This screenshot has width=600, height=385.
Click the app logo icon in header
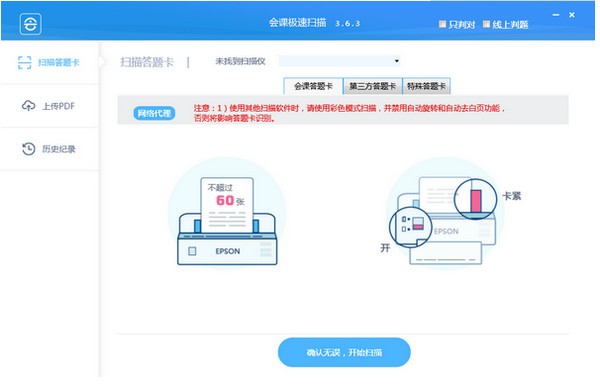coord(31,24)
